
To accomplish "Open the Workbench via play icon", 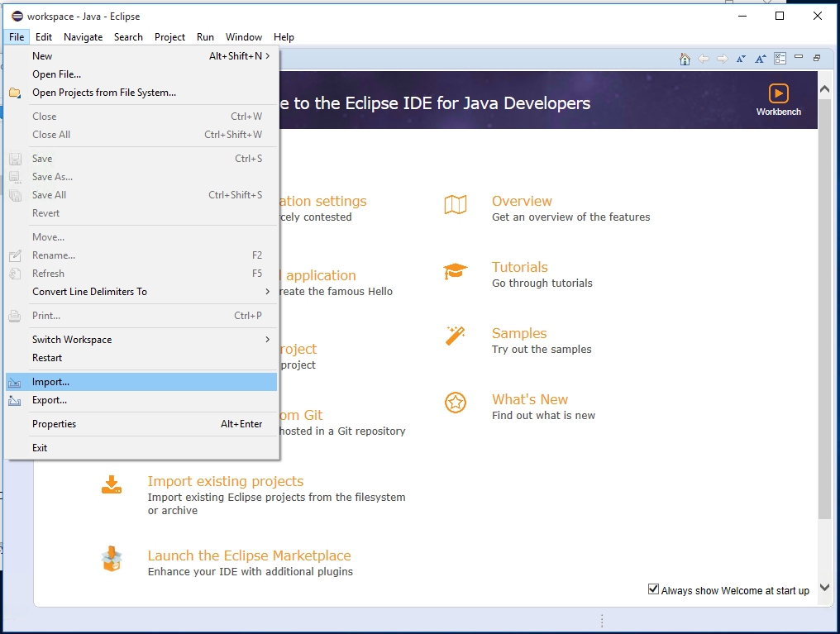I will pyautogui.click(x=778, y=93).
